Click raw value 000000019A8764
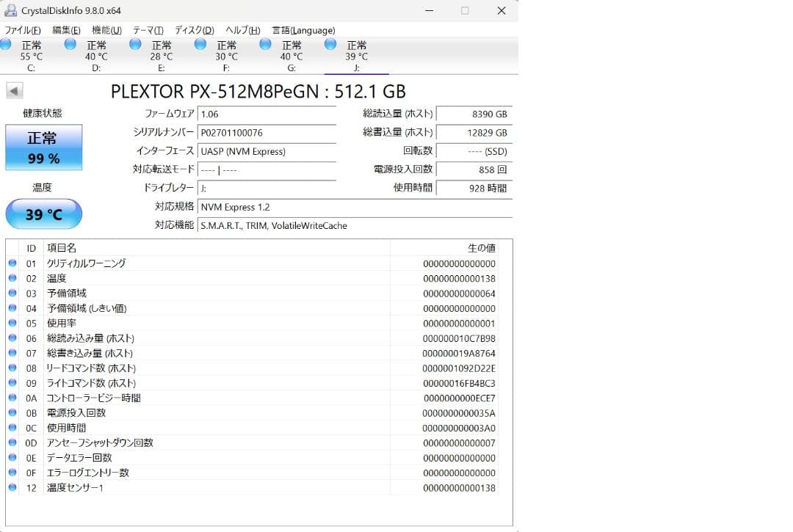This screenshot has width=793, height=532. 459,353
